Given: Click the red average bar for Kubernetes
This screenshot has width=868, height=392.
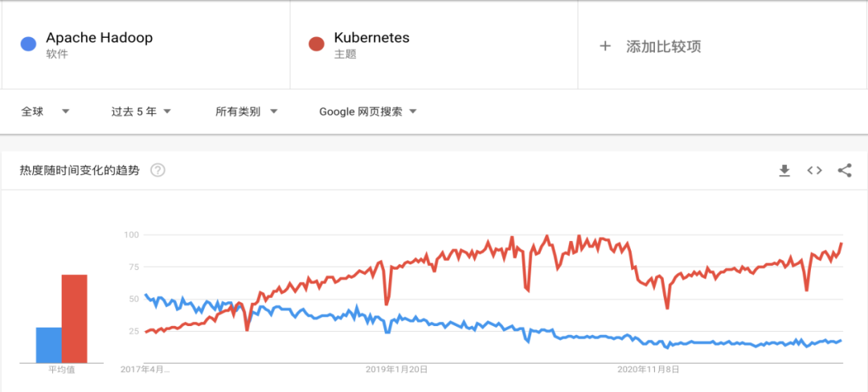Looking at the screenshot, I should click(74, 318).
